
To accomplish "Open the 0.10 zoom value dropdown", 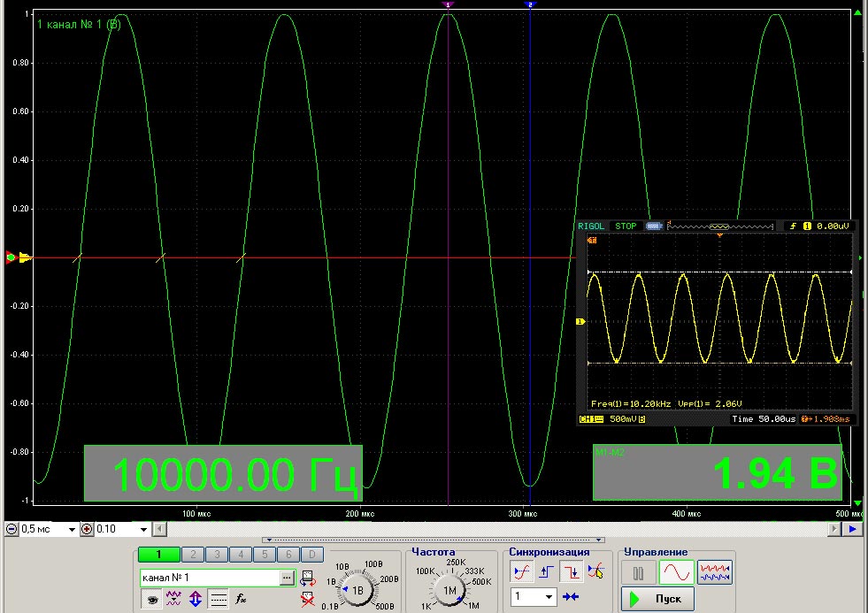I will 145,529.
